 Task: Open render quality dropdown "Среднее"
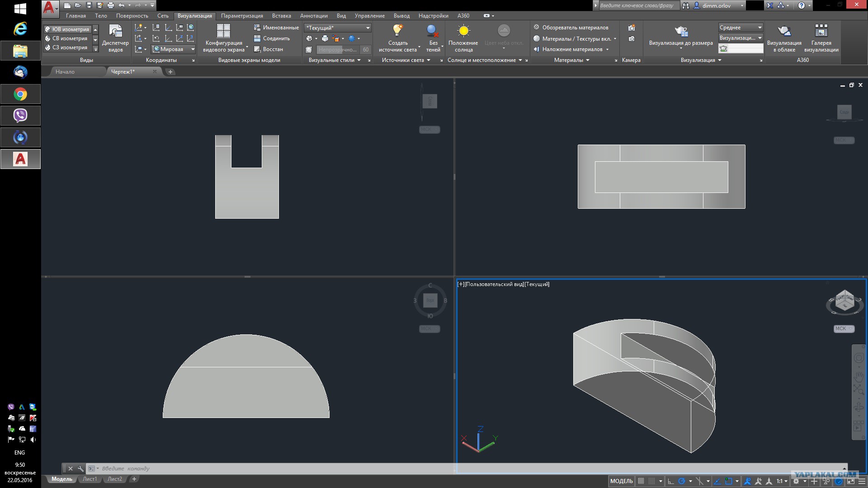[759, 28]
